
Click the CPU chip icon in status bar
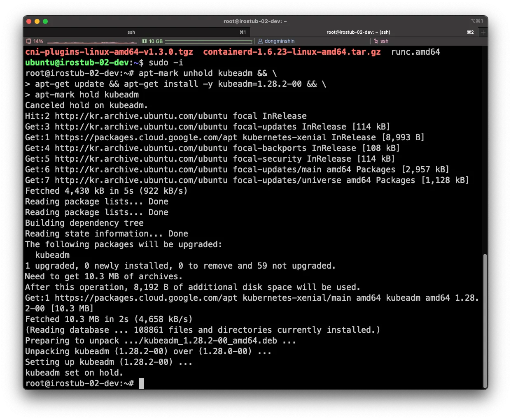click(28, 41)
